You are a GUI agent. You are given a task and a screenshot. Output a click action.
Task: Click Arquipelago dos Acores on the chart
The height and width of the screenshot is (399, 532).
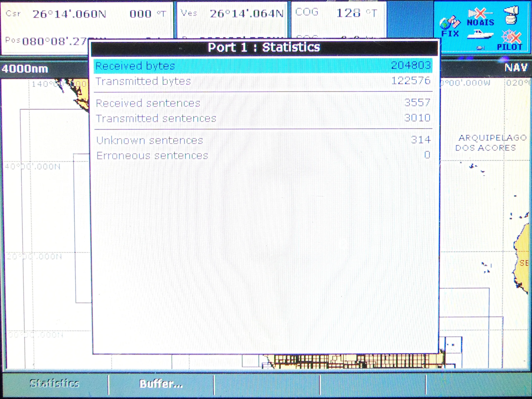point(491,143)
